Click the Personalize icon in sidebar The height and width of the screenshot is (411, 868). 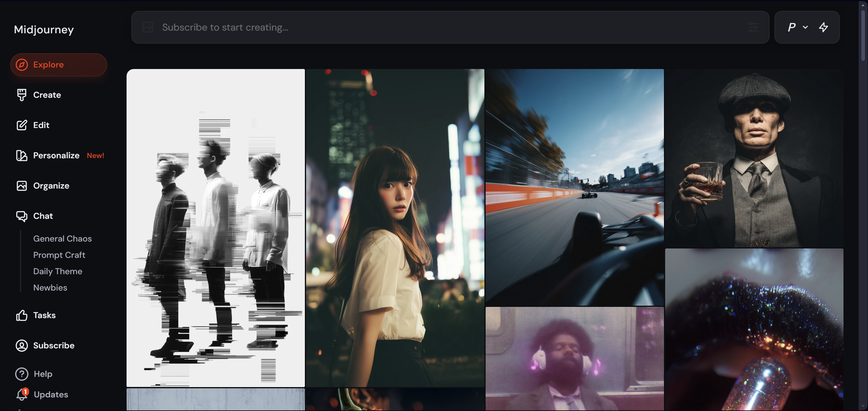tap(22, 155)
